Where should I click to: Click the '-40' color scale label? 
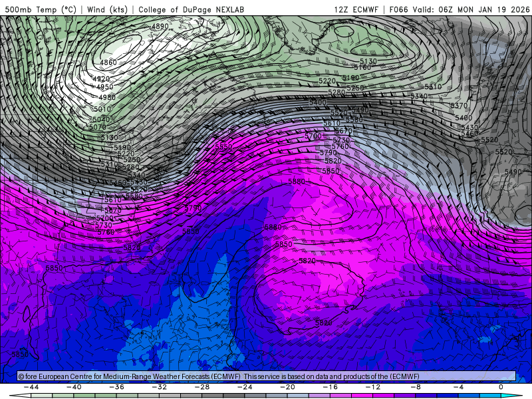click(74, 387)
